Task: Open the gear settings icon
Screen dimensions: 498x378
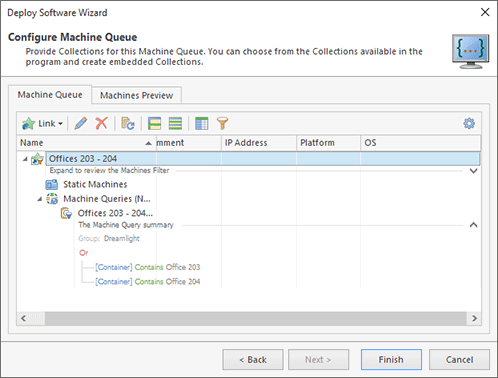Action: pos(469,123)
